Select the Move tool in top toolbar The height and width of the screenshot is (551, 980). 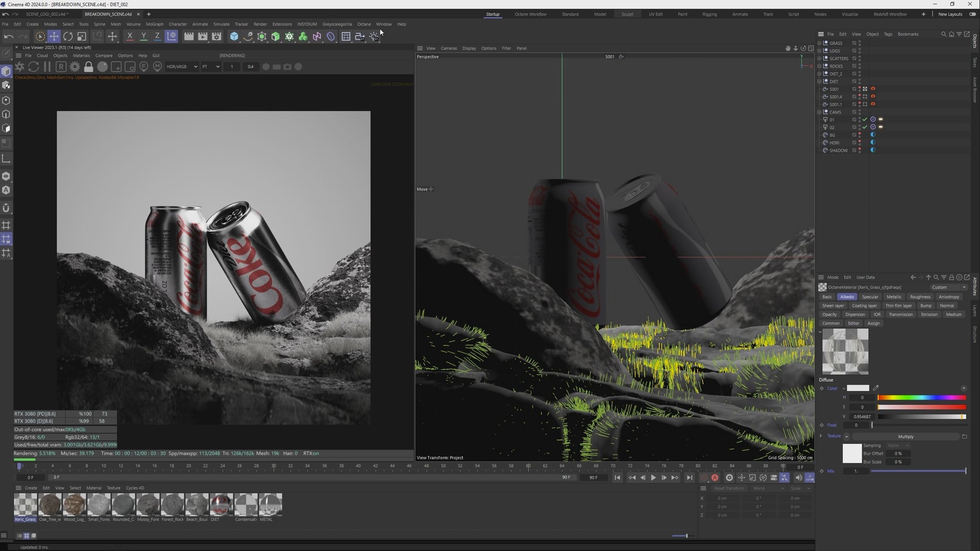54,36
